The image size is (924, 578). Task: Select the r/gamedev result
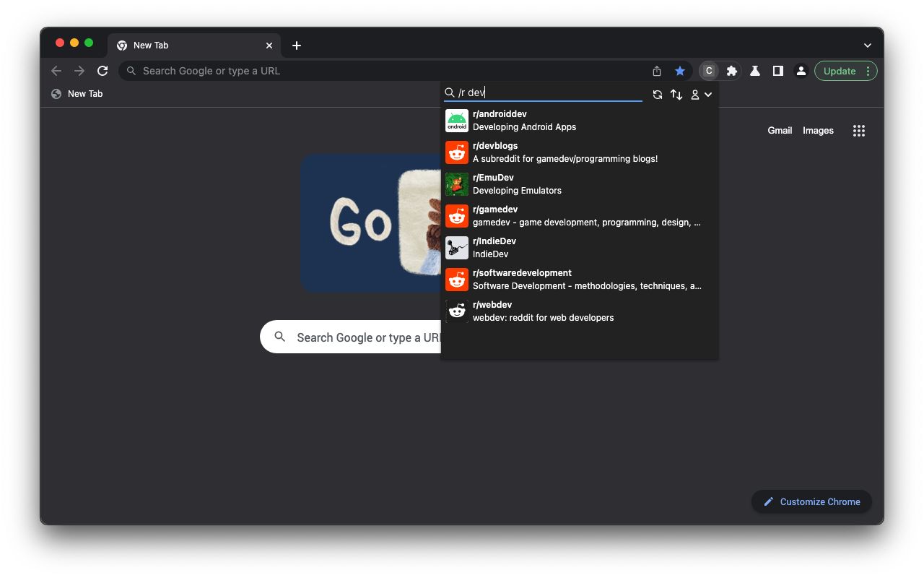coord(580,216)
